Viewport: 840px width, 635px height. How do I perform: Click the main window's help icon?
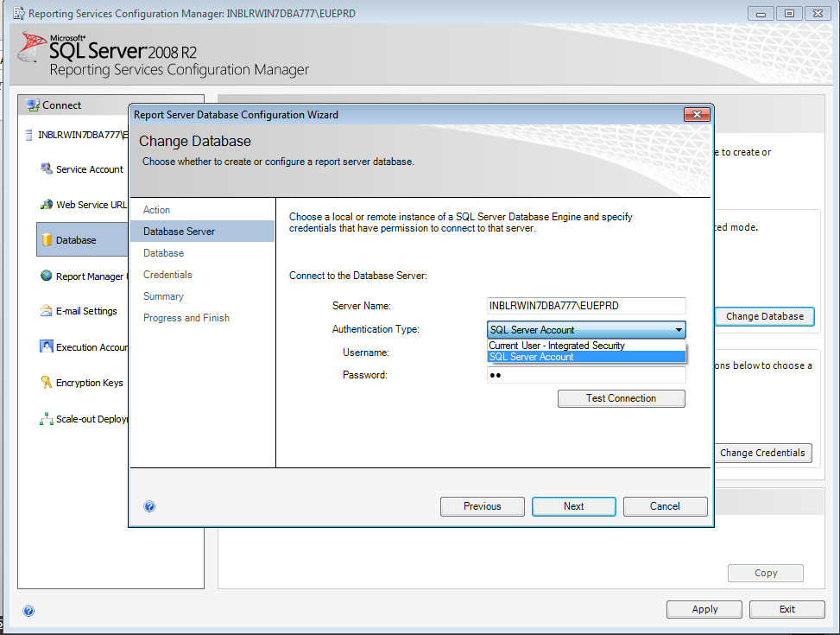click(x=29, y=610)
